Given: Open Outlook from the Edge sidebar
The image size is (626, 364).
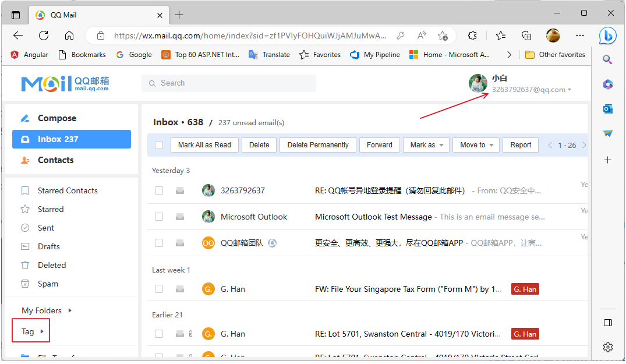Looking at the screenshot, I should [607, 108].
